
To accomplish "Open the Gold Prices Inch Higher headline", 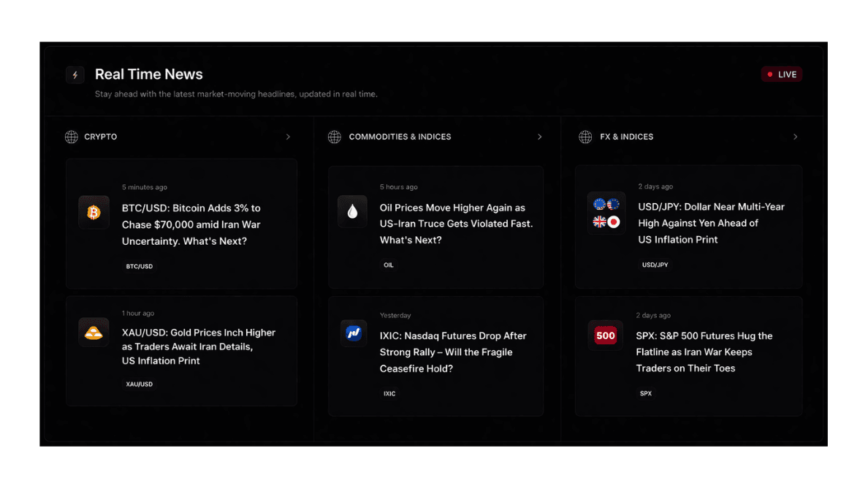I will (x=198, y=346).
